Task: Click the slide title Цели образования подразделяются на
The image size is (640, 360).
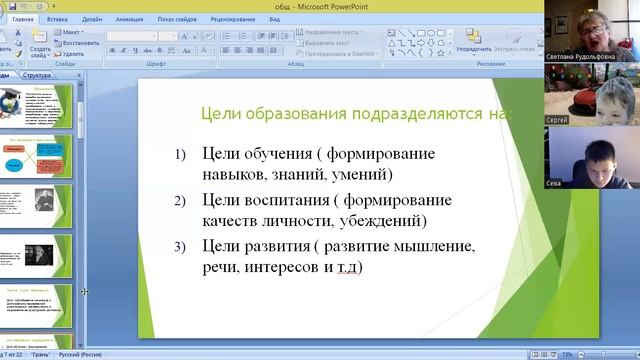Action: (356, 114)
